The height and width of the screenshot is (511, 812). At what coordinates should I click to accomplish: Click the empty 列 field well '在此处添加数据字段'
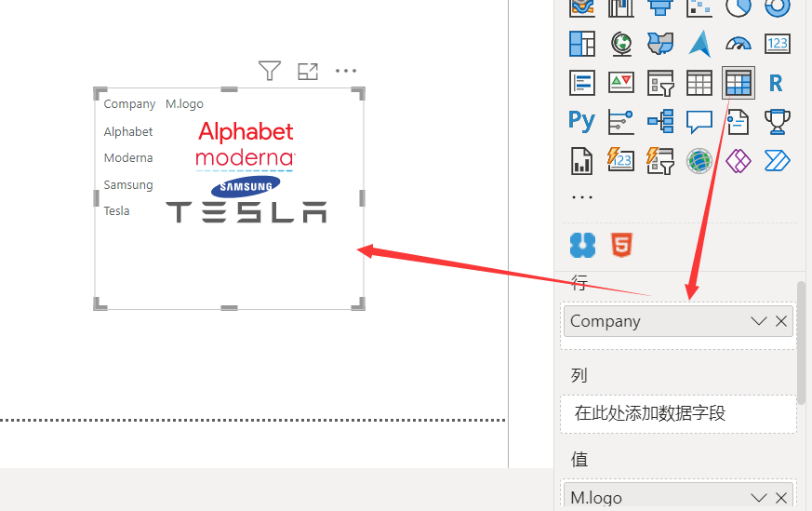click(x=678, y=413)
